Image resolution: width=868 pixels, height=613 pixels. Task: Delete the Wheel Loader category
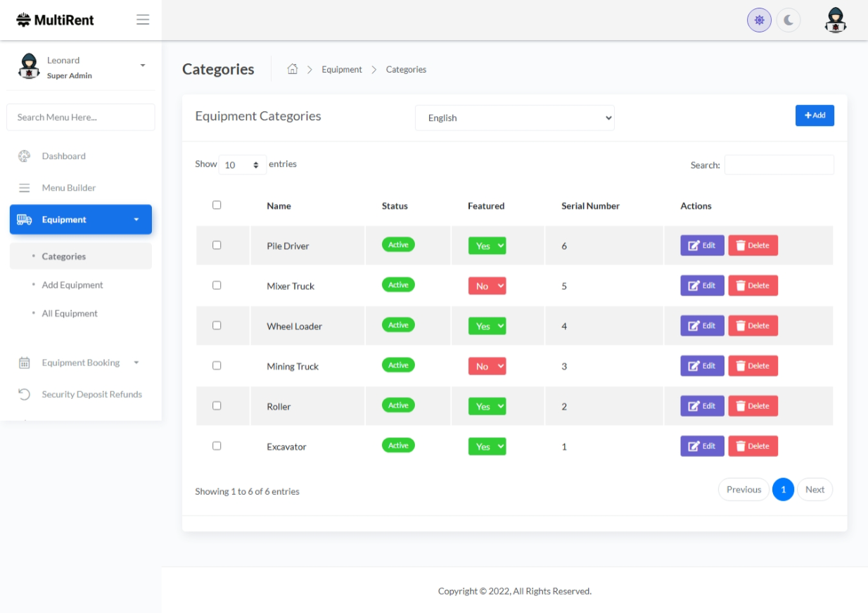[753, 326]
